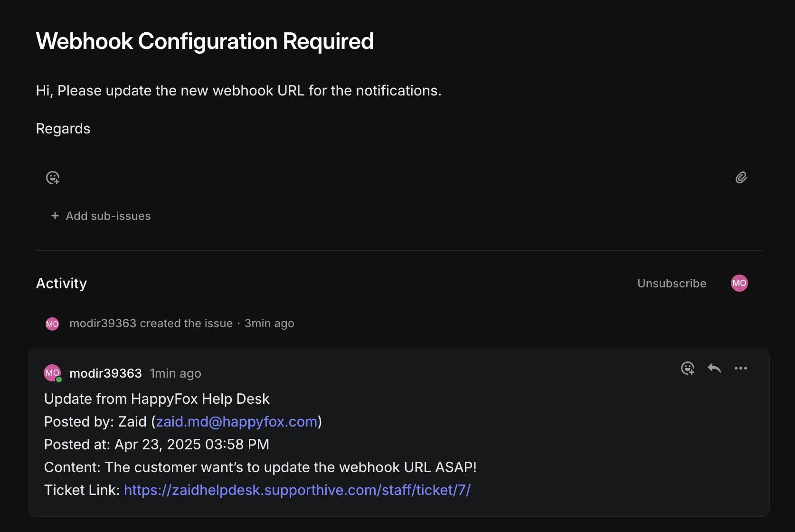Add reaction to modir39363's comment
Screen dimensions: 795x532
688,368
